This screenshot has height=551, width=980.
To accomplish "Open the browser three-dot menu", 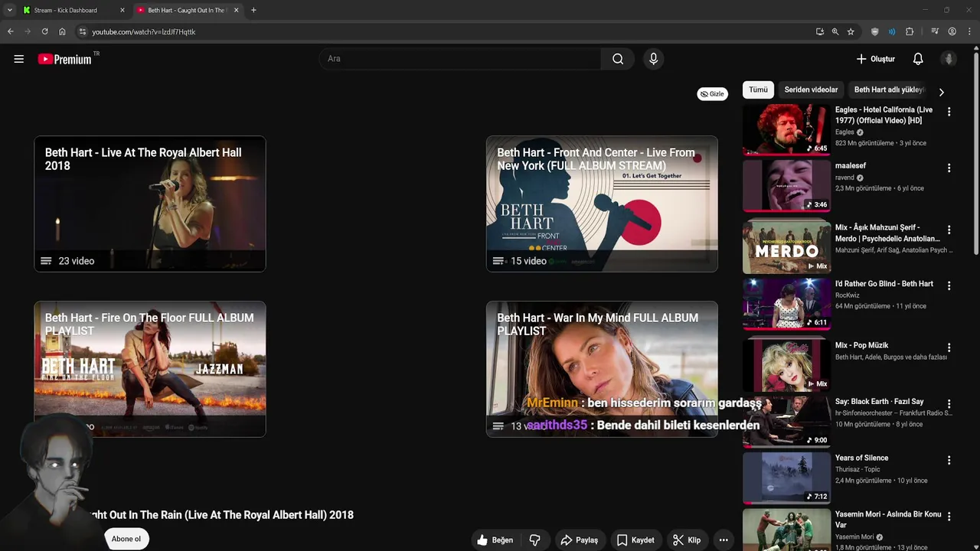I will tap(969, 31).
